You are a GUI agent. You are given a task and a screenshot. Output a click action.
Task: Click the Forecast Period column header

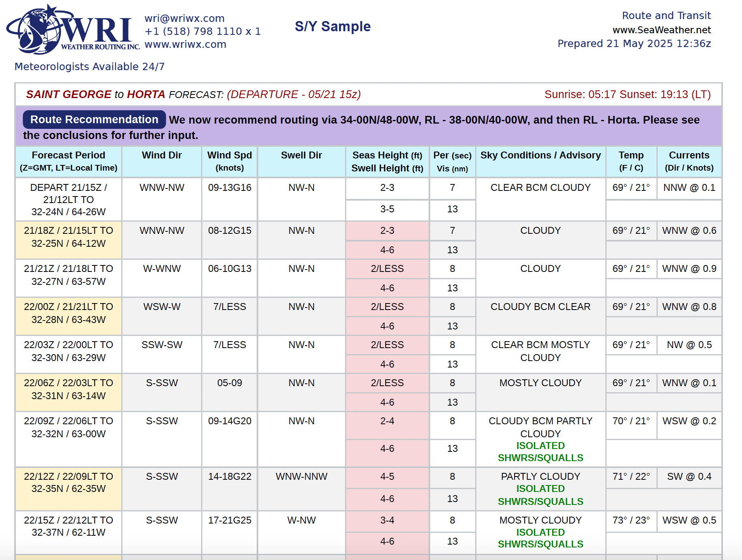(x=69, y=161)
